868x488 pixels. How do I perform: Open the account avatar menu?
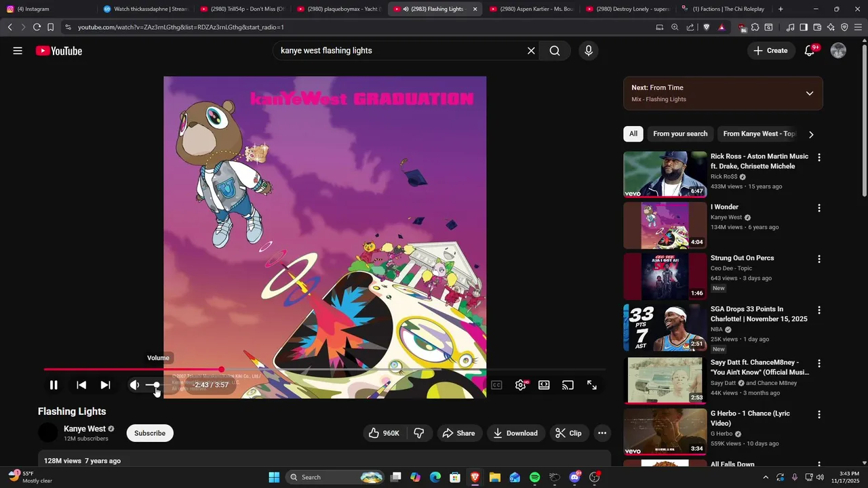click(838, 51)
